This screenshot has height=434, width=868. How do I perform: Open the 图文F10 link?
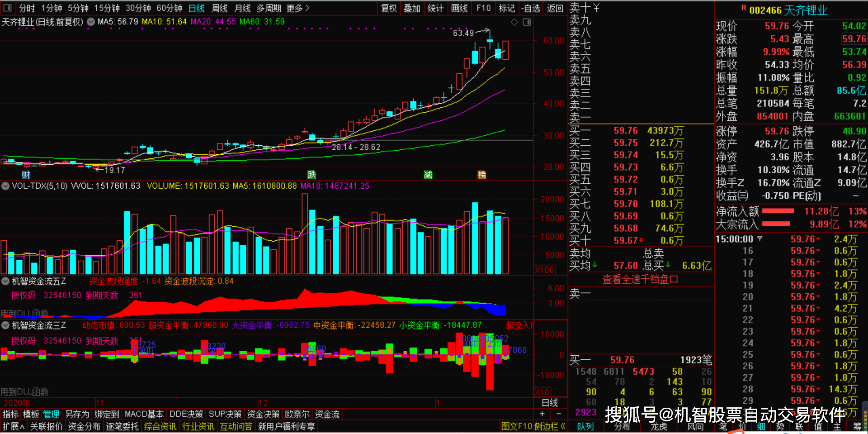point(516,426)
